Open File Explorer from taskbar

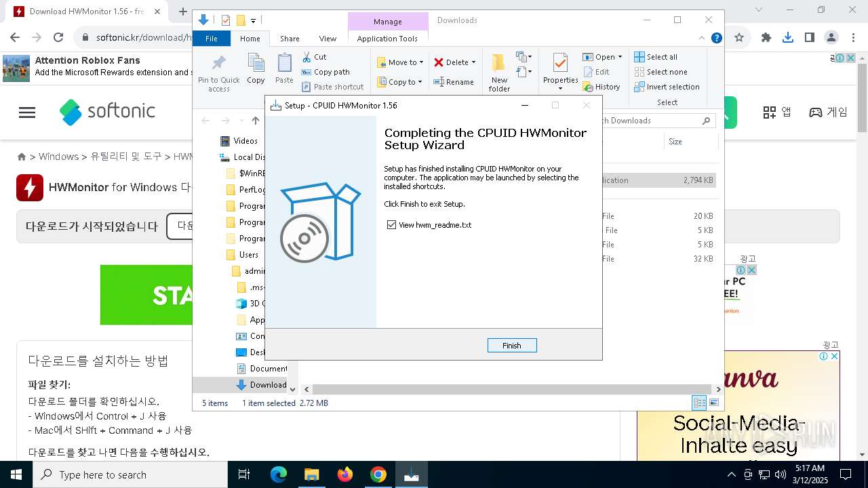312,474
